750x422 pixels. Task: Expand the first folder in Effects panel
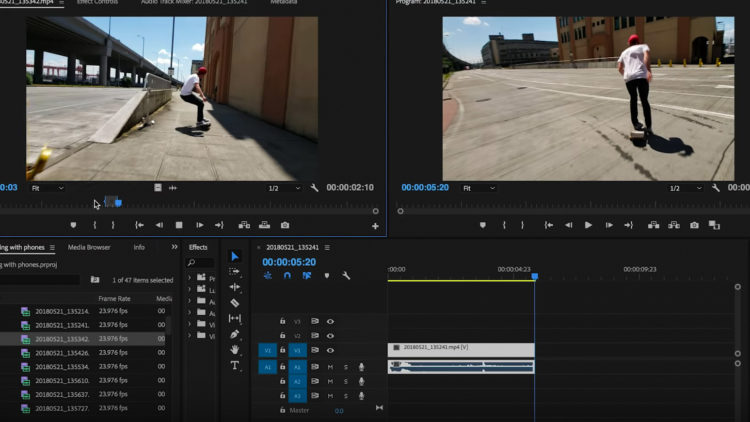click(189, 278)
